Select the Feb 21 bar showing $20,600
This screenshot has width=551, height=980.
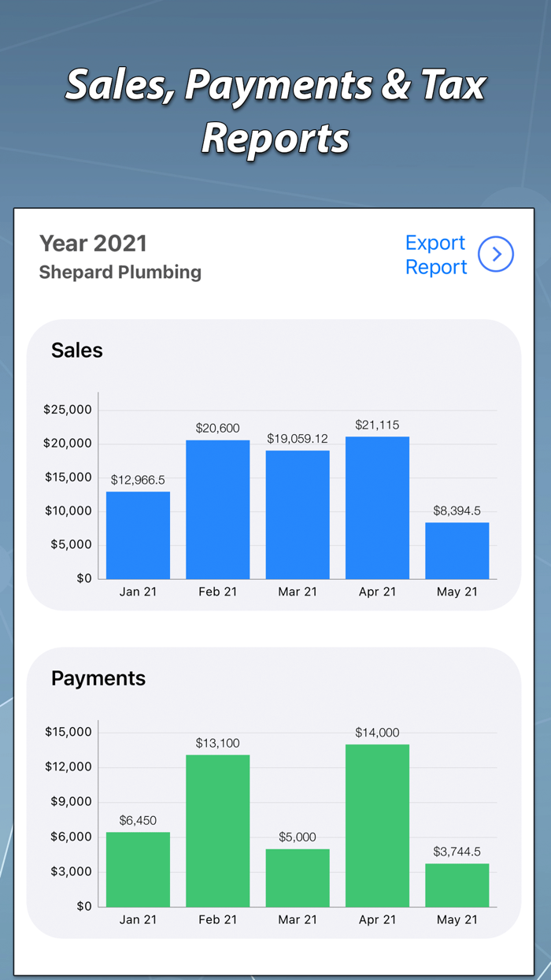(x=217, y=508)
